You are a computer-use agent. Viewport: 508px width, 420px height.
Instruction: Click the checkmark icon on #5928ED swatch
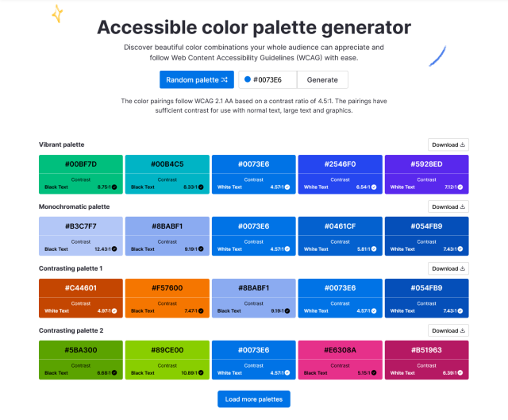460,187
